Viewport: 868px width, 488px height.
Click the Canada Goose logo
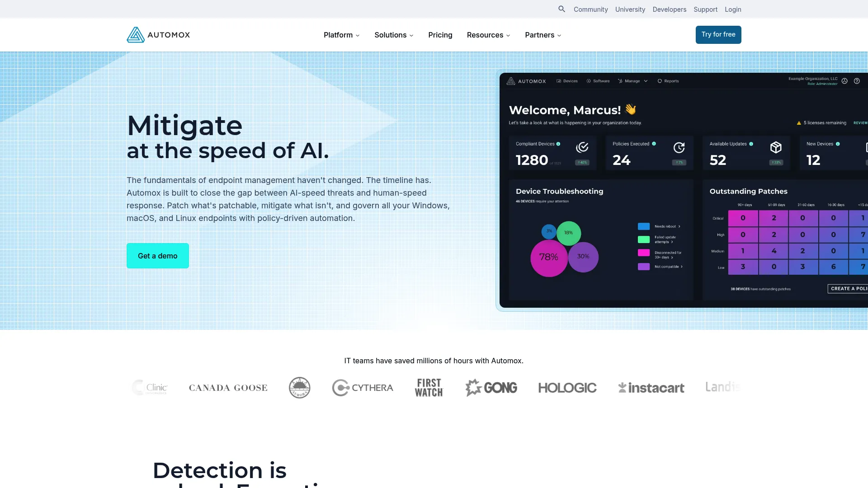click(x=228, y=388)
